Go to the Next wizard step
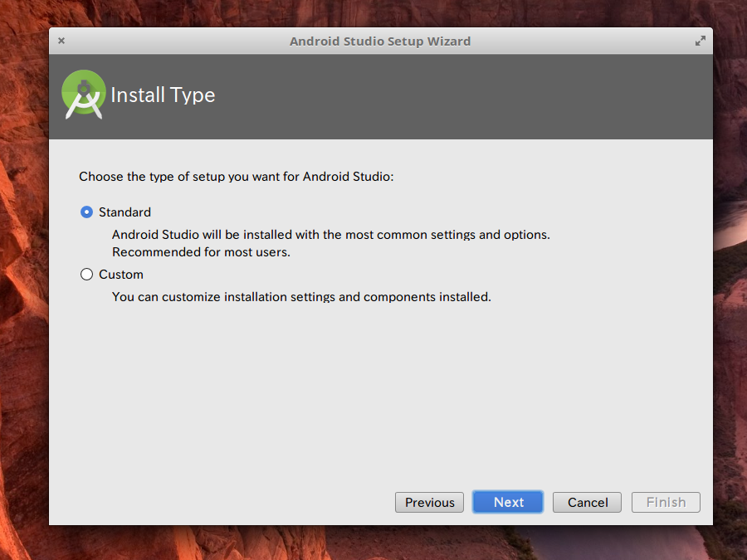 [508, 502]
